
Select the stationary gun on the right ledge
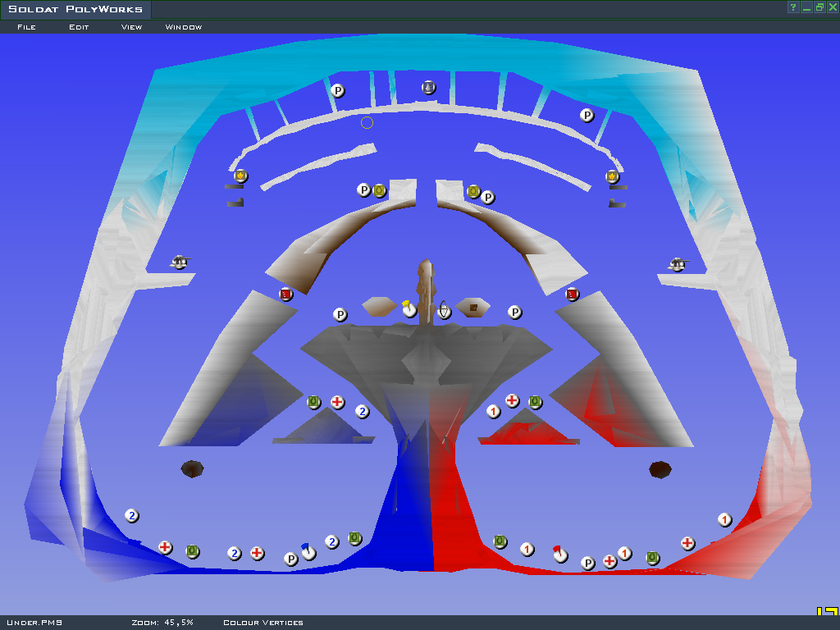(x=677, y=264)
